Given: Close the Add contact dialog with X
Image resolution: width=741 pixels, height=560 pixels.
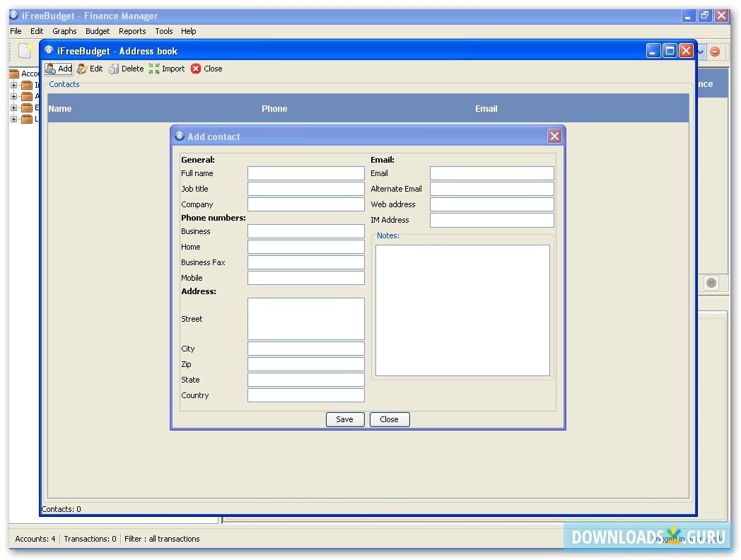Looking at the screenshot, I should 554,136.
